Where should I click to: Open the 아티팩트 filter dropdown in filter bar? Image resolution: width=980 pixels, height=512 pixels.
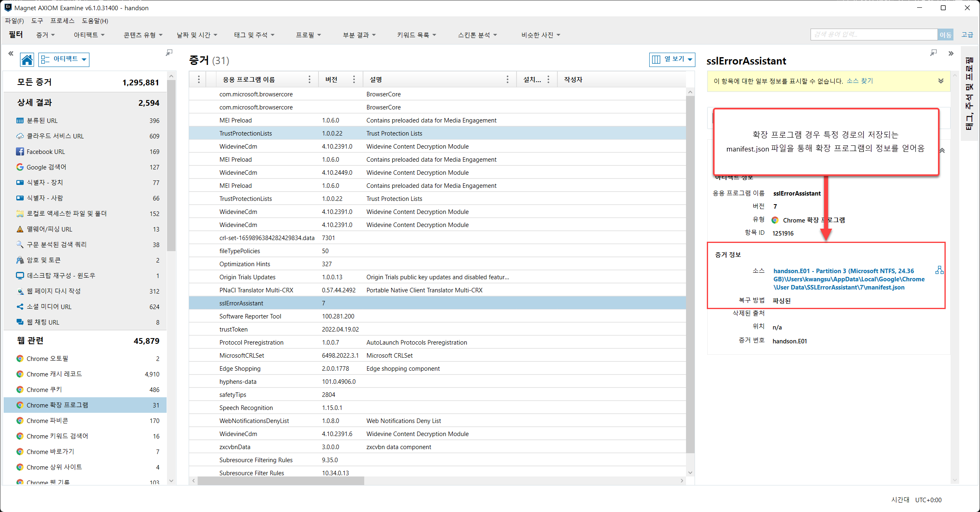(x=89, y=35)
